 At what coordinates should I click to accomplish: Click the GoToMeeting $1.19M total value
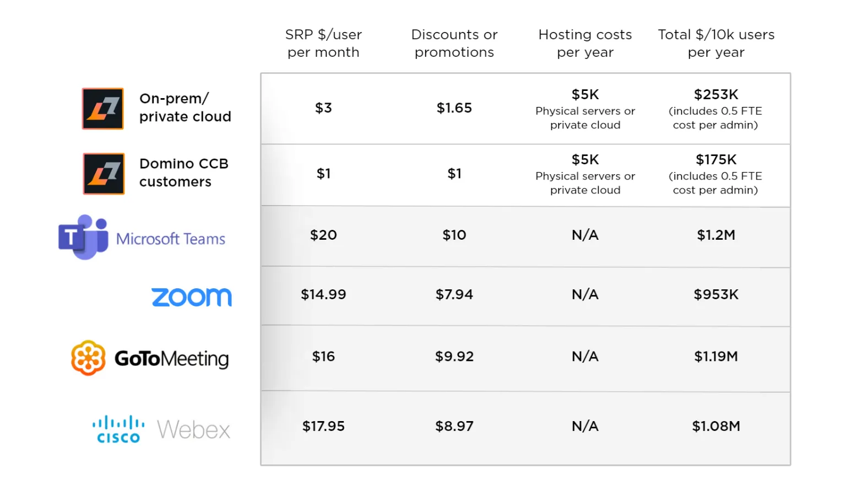tap(716, 357)
